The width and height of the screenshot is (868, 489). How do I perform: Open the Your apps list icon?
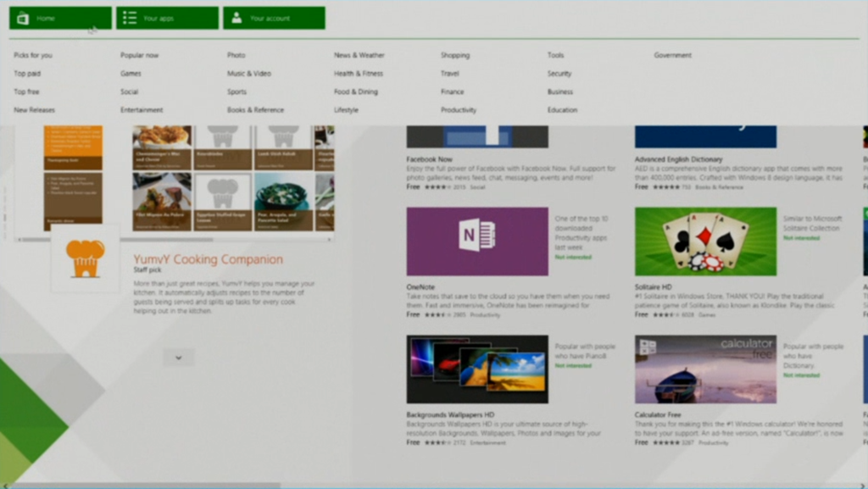coord(130,19)
